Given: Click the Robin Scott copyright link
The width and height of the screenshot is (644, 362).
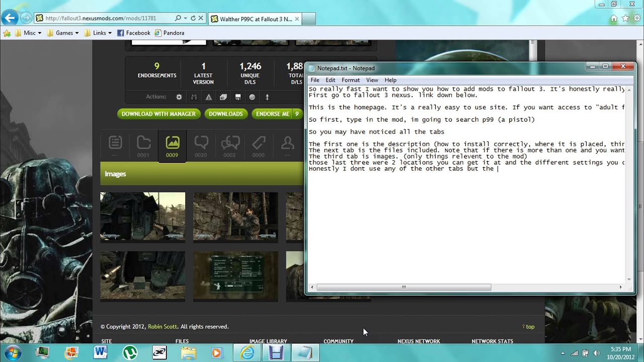Looking at the screenshot, I should coord(163,326).
